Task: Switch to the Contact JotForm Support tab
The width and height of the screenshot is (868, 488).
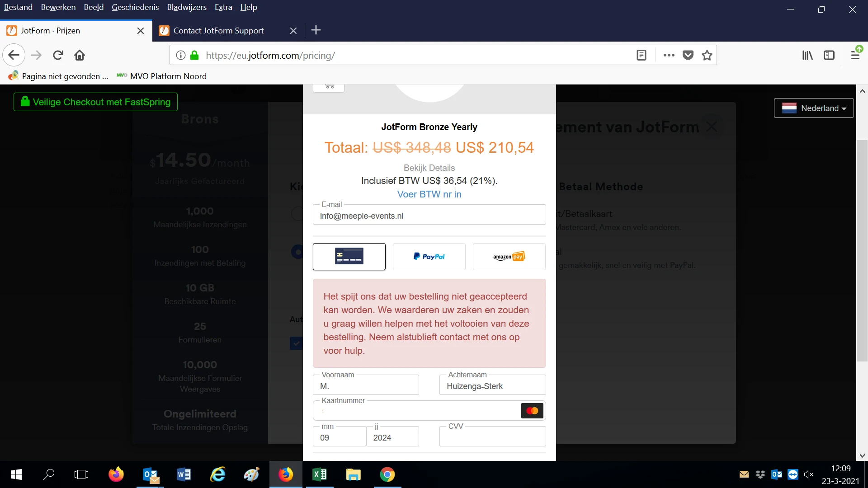Action: tap(218, 30)
